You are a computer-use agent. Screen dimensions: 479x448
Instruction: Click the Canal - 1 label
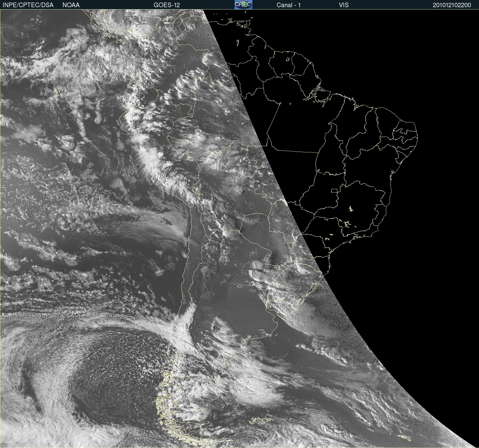point(289,5)
